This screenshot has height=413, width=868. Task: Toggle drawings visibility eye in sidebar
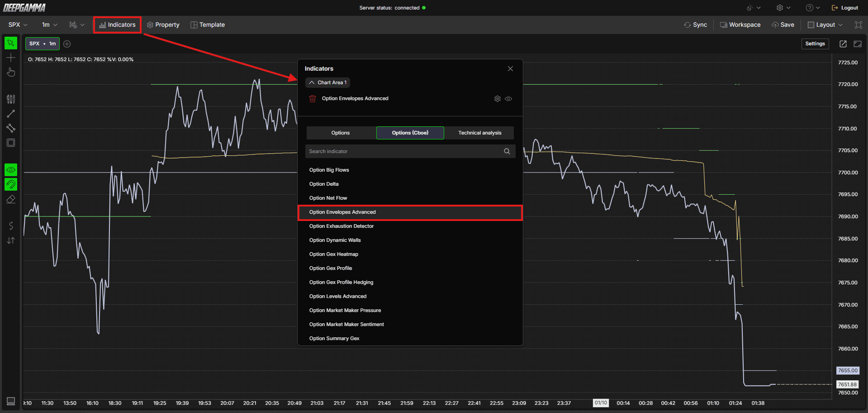pos(11,170)
